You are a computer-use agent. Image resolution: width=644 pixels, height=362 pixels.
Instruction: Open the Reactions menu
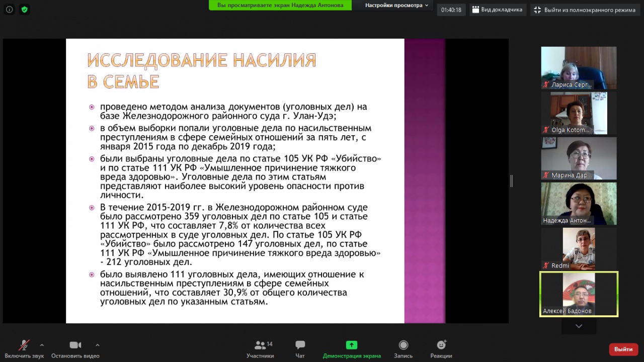coord(441,349)
